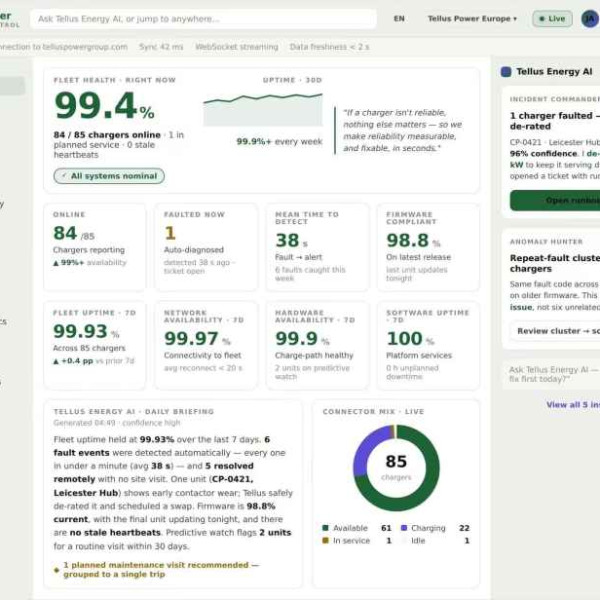Image resolution: width=600 pixels, height=600 pixels.
Task: Click the WebSocket streaming status text
Action: click(236, 47)
